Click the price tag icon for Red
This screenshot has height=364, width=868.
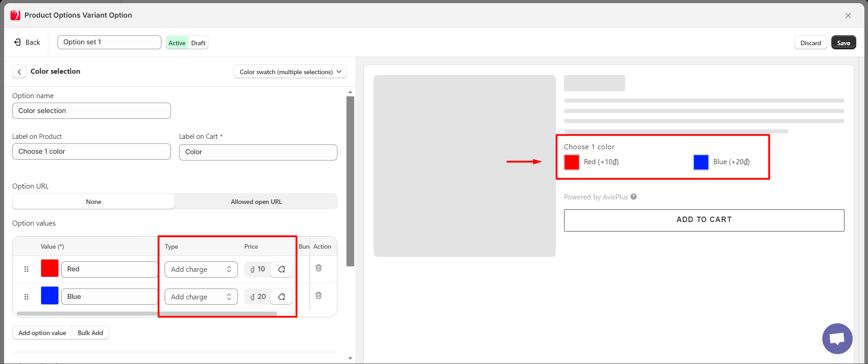tap(281, 269)
